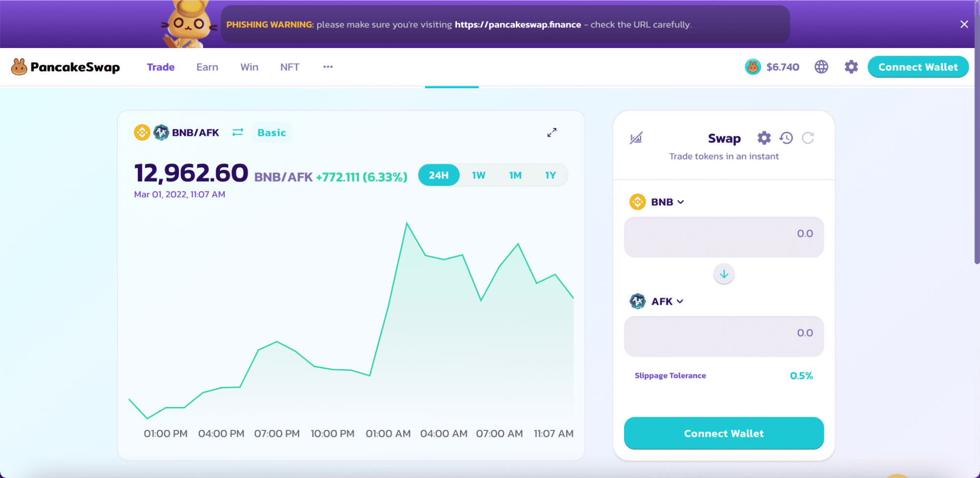
Task: Click the Mar 01, 2022, 11:07 AM date
Action: (x=179, y=194)
